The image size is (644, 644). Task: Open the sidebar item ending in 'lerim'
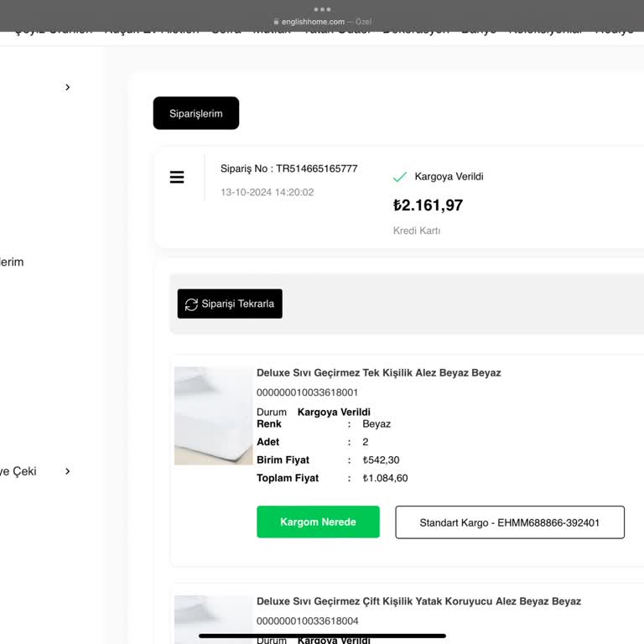tap(12, 262)
